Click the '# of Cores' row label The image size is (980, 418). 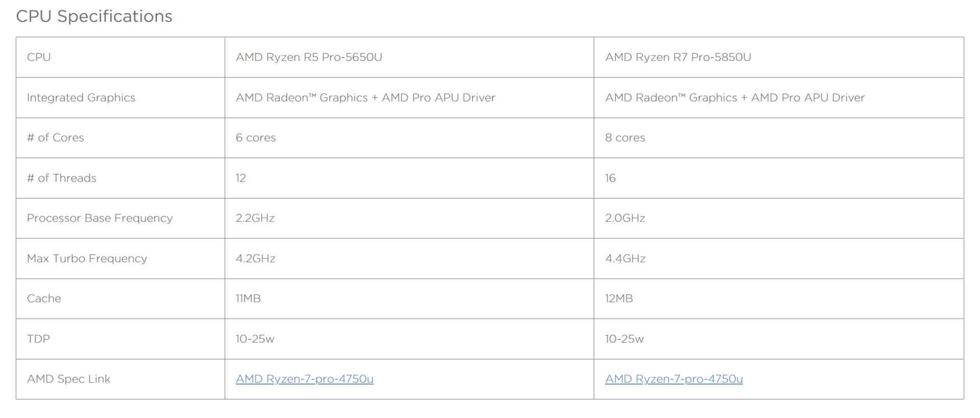pyautogui.click(x=55, y=137)
